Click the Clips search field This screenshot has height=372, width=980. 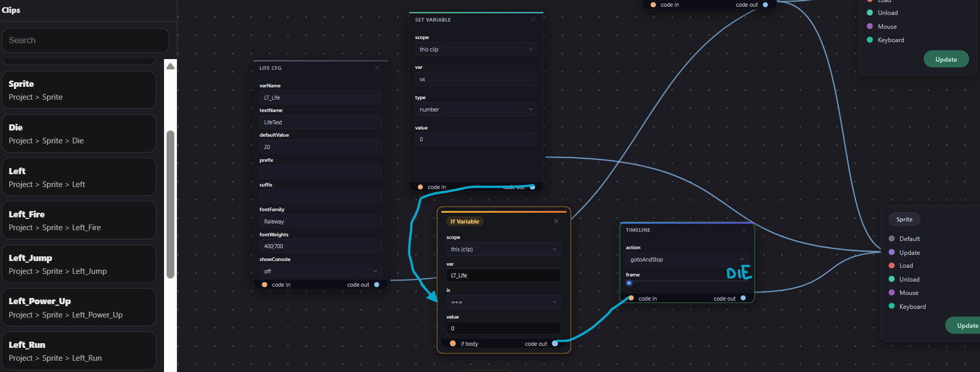coord(85,41)
